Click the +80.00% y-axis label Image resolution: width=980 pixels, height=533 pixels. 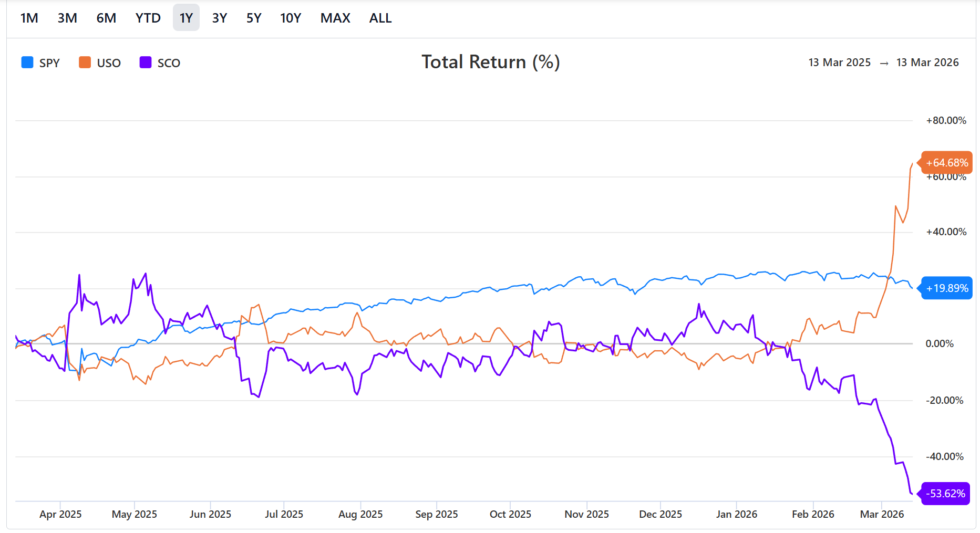tap(946, 121)
